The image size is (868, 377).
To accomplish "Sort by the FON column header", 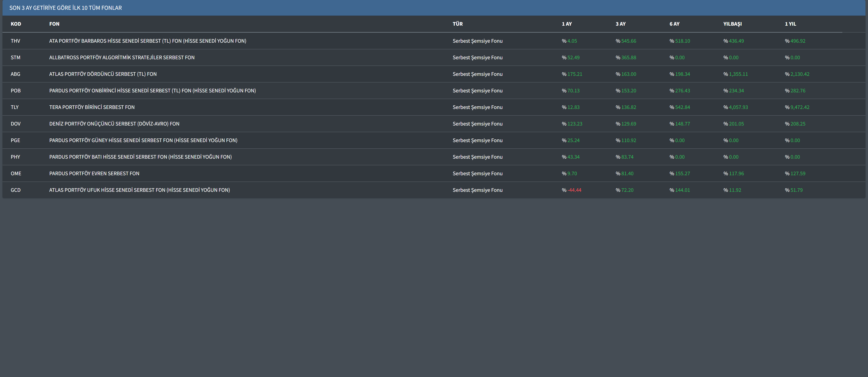I will (54, 24).
